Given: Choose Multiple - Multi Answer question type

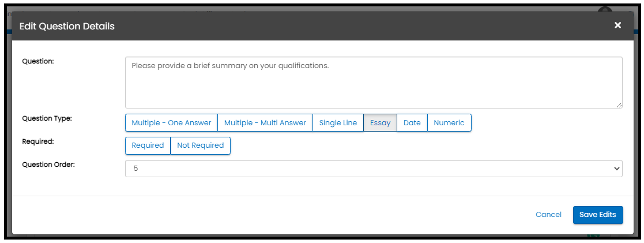Looking at the screenshot, I should click(x=265, y=123).
